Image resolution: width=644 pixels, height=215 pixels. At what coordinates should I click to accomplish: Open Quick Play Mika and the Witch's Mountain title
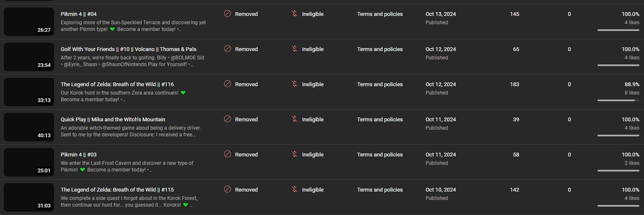113,120
